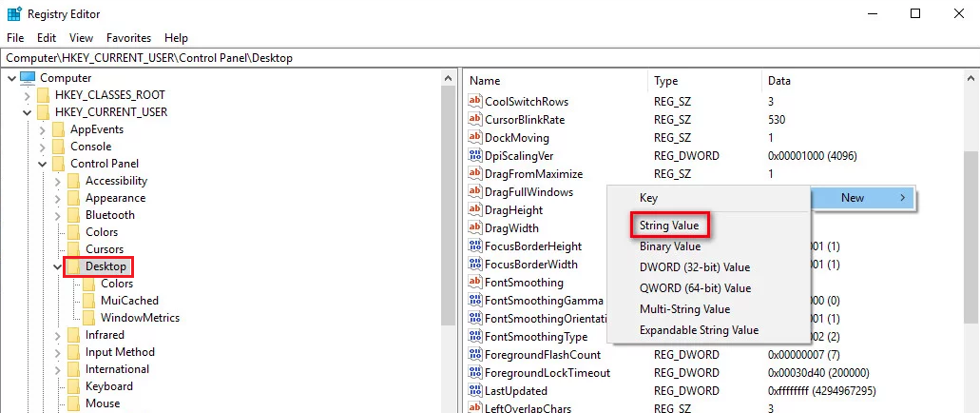Choose Expandable String Value
This screenshot has height=413, width=980.
click(x=699, y=330)
